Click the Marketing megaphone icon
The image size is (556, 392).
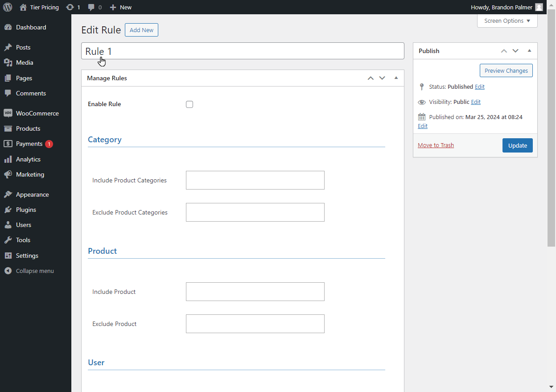coord(8,174)
